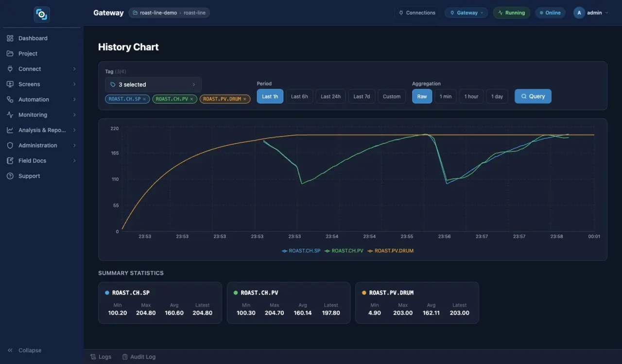622x364 pixels.
Task: Expand the Screens submenu chevron
Action: tap(74, 84)
